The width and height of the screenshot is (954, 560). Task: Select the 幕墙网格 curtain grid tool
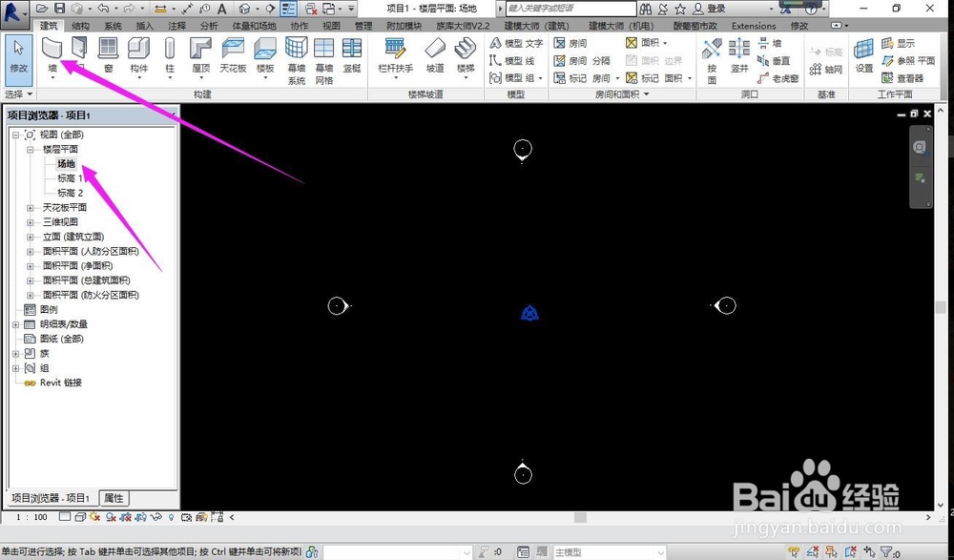[324, 60]
